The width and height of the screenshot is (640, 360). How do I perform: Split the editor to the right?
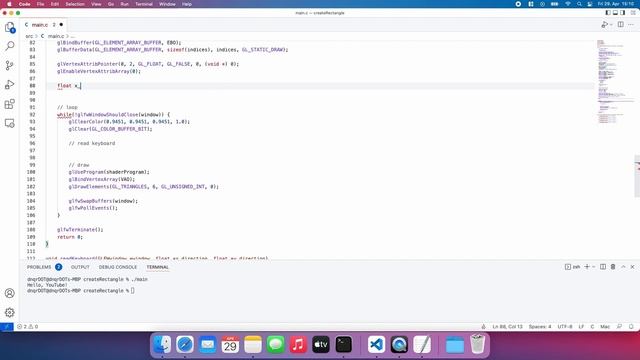click(x=620, y=25)
